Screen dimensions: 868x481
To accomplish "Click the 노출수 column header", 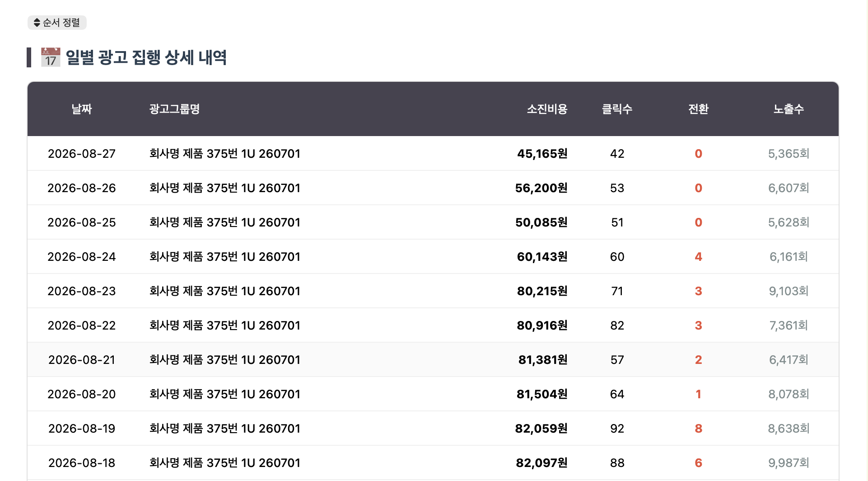I will tap(789, 109).
